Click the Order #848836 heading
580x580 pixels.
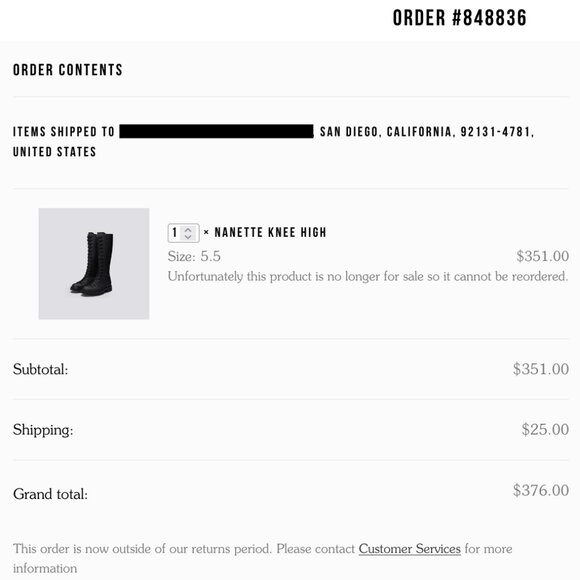point(459,18)
